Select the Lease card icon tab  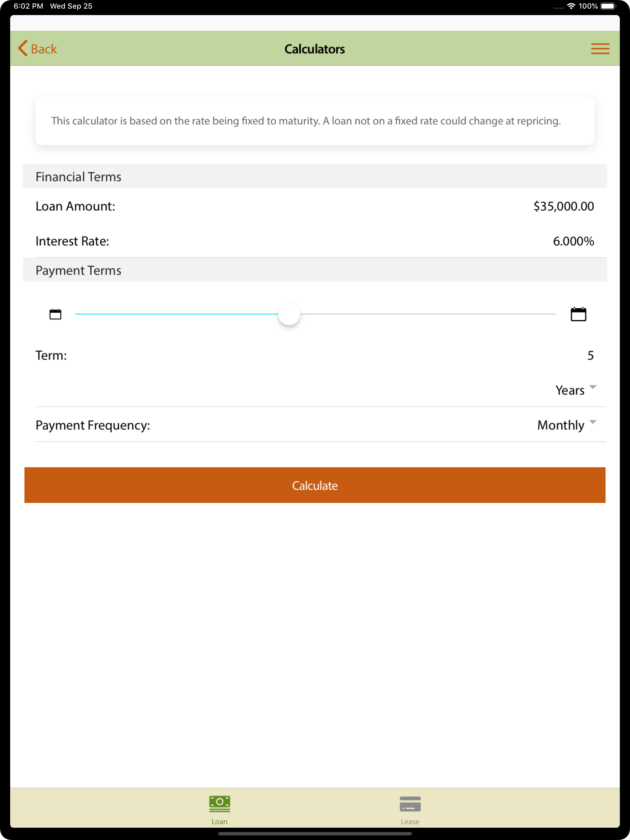pyautogui.click(x=410, y=804)
